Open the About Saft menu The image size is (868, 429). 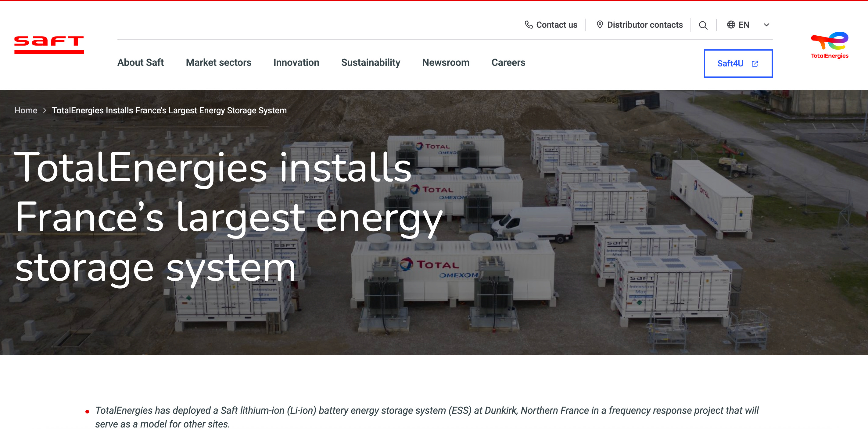[140, 63]
